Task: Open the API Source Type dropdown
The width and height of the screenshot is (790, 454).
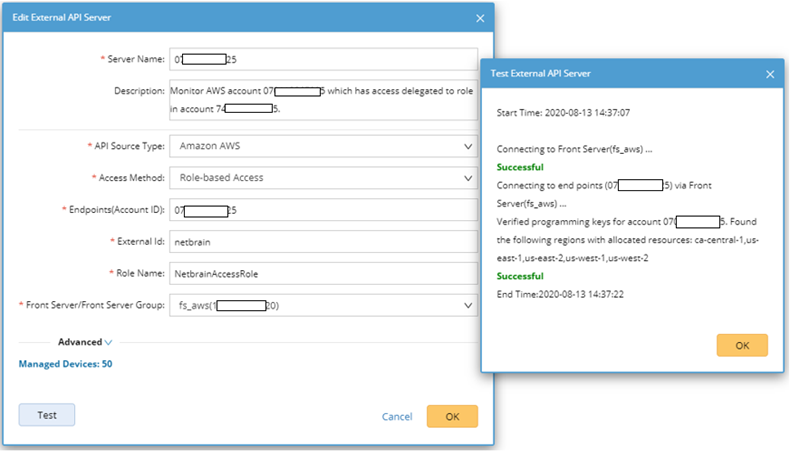Action: click(x=323, y=146)
